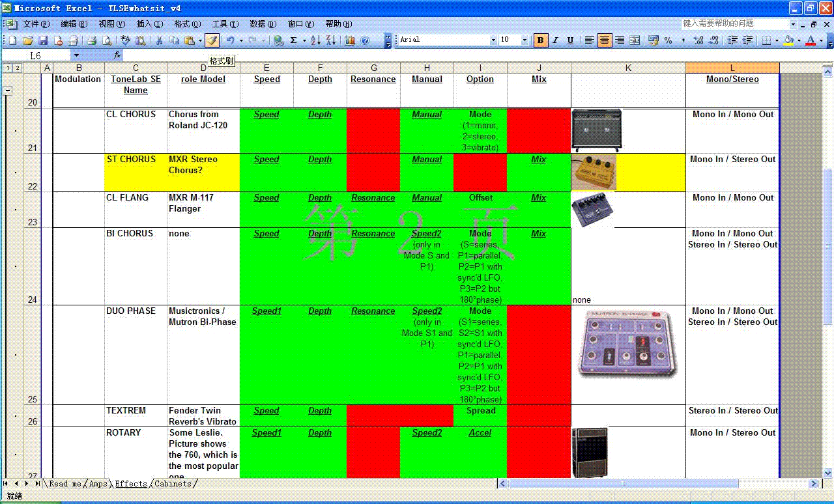Click the Paste clipboard icon

click(x=188, y=40)
